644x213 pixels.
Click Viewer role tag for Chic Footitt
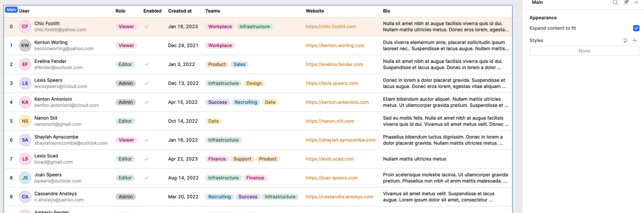[126, 26]
